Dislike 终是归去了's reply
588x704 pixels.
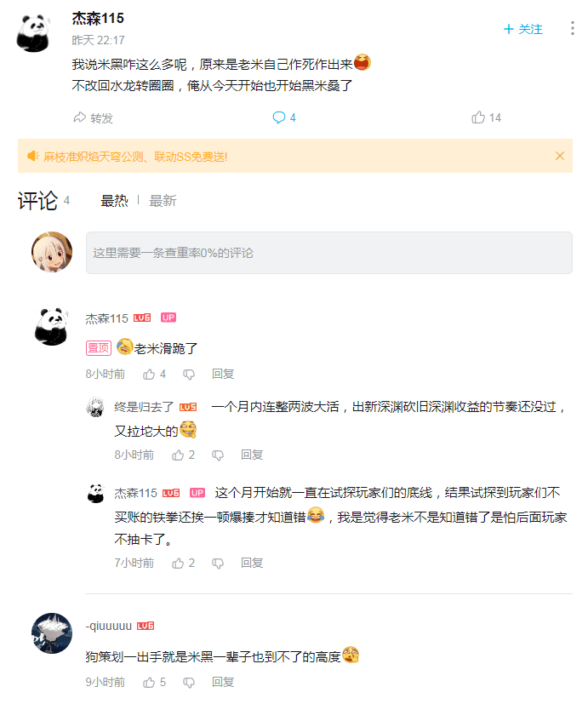[218, 455]
